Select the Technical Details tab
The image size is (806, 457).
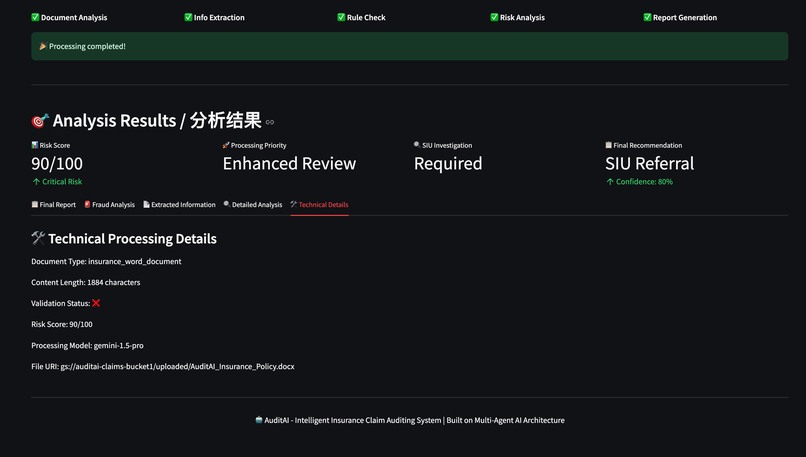point(319,205)
